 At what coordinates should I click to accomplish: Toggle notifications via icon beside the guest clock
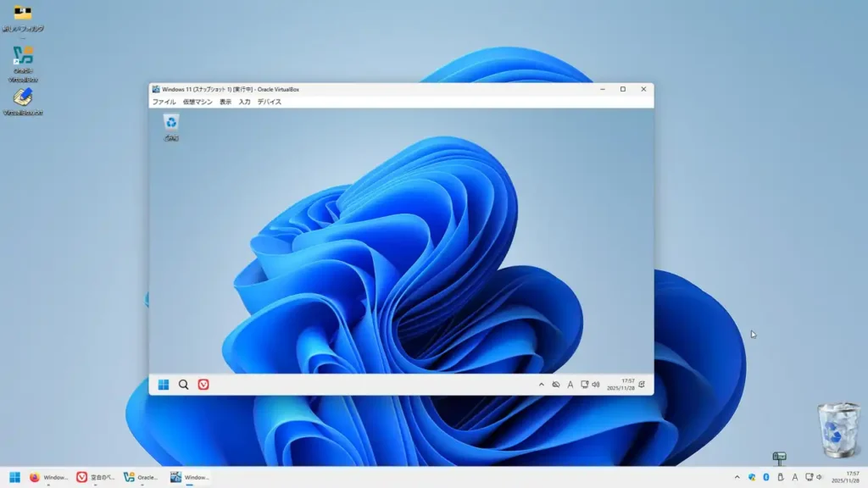pyautogui.click(x=642, y=384)
